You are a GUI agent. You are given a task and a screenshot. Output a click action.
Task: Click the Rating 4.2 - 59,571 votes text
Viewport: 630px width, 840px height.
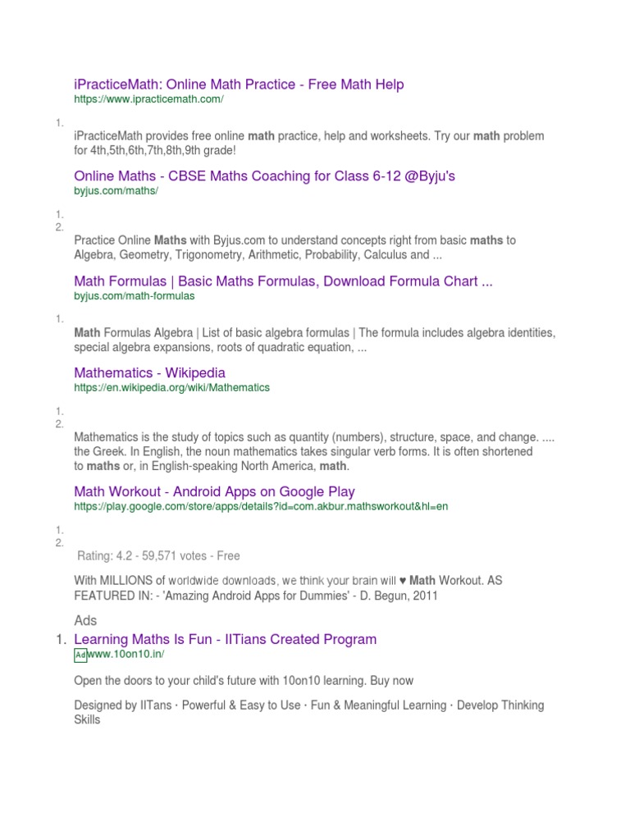158,556
